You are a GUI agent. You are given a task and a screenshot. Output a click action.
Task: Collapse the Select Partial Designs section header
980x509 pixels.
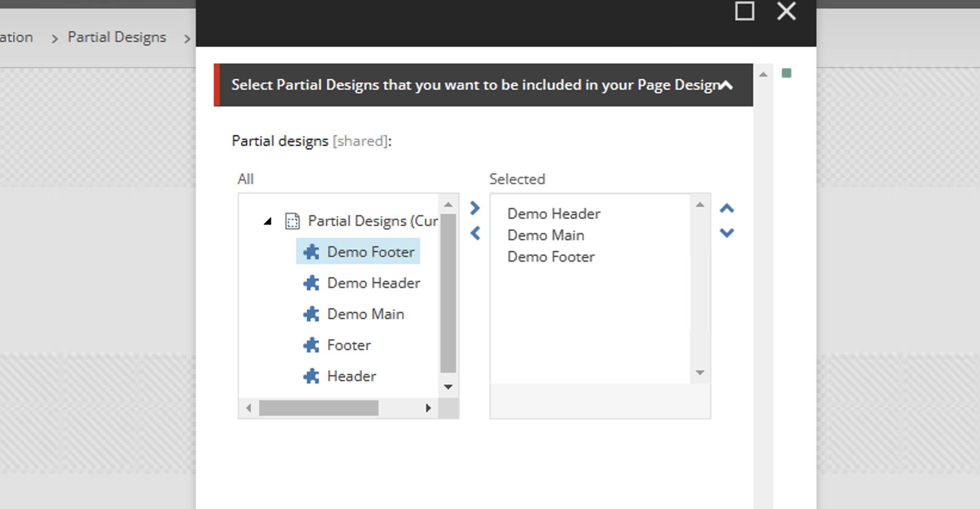726,85
